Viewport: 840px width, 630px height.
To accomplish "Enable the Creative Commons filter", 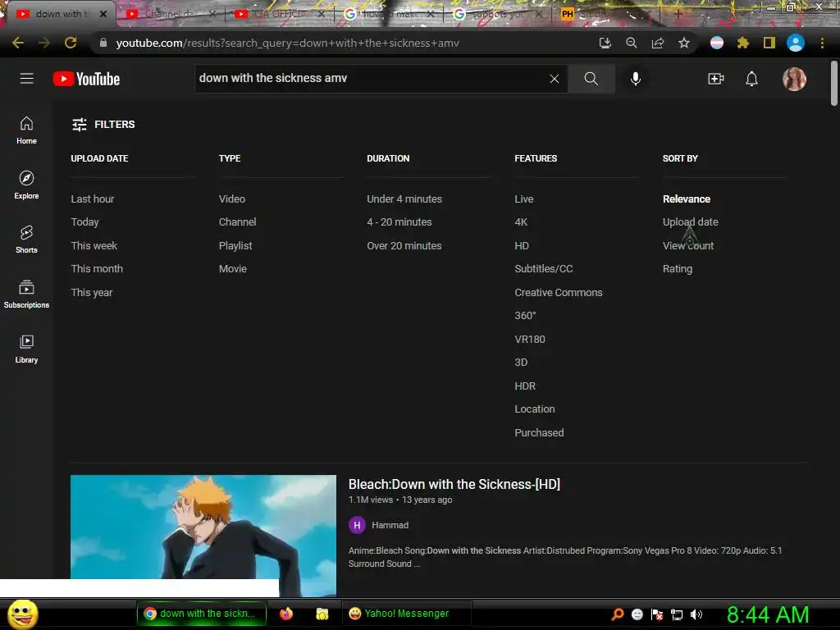I will pyautogui.click(x=558, y=293).
